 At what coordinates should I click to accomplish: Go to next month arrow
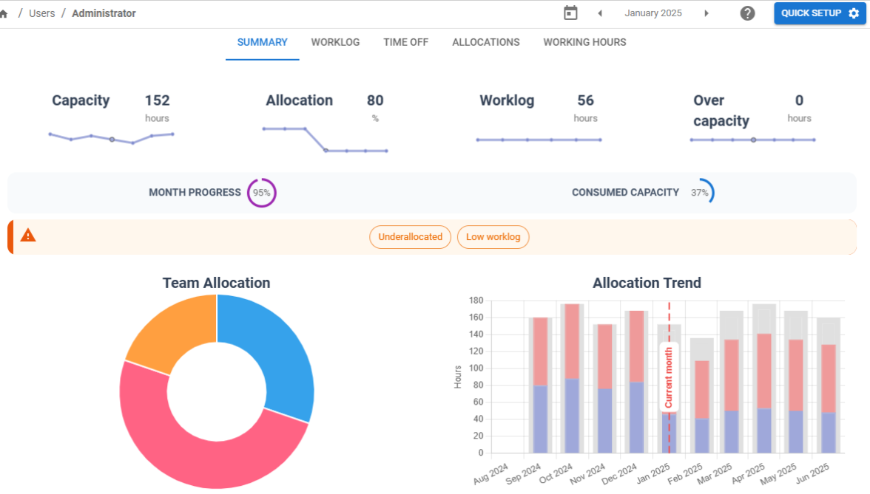click(706, 13)
